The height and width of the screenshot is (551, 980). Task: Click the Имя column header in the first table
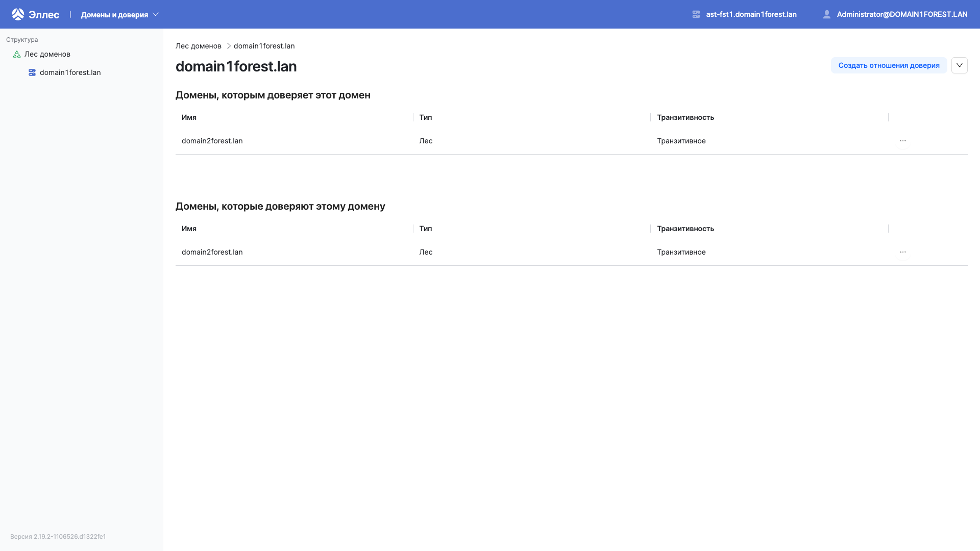[x=189, y=117]
